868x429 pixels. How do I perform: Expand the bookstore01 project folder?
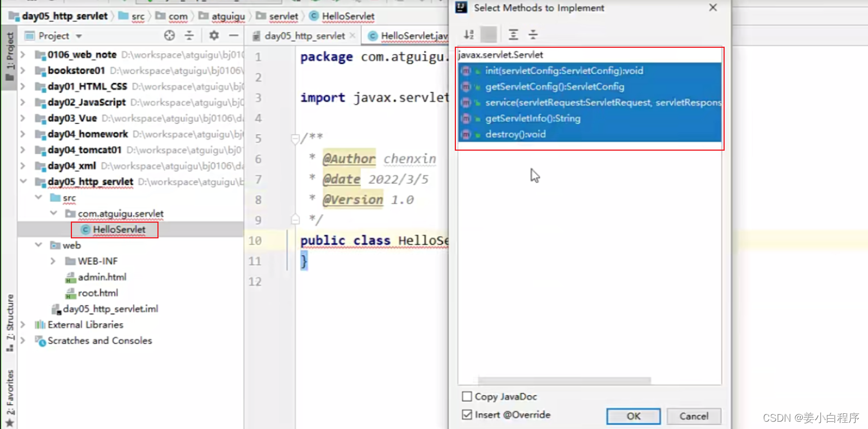pyautogui.click(x=24, y=70)
